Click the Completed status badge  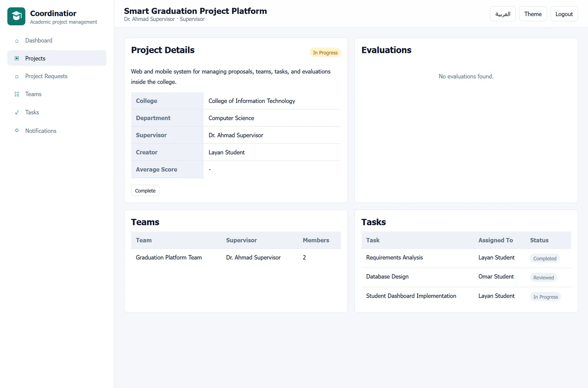(545, 258)
